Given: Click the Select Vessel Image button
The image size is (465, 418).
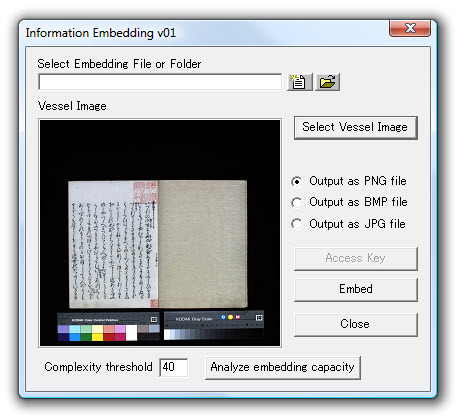Looking at the screenshot, I should [355, 128].
